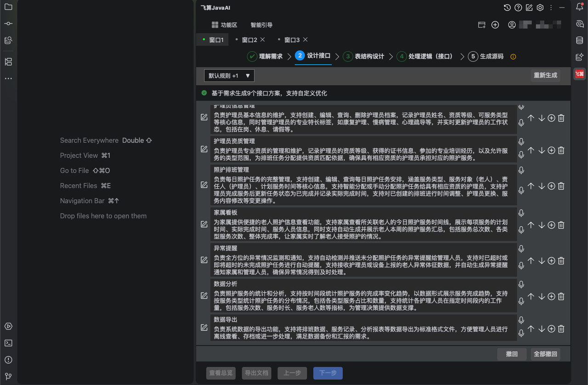Viewport: 588px width, 385px height.
Task: Open the help question mark icon
Action: 518,8
